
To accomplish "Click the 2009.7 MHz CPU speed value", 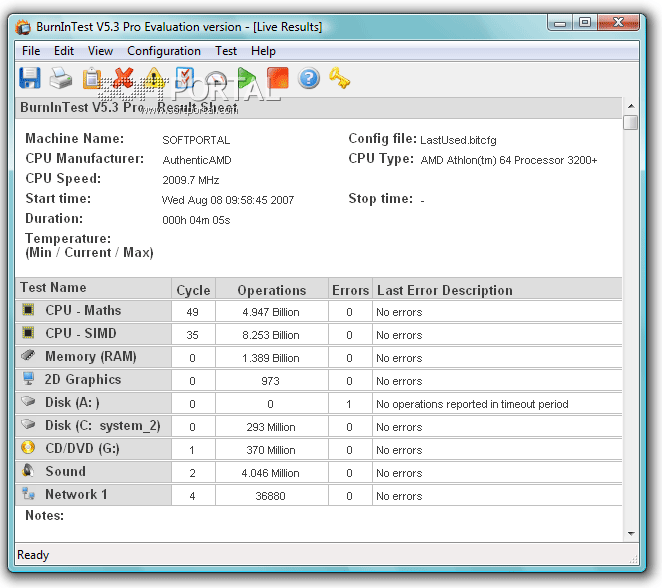I will 190,180.
